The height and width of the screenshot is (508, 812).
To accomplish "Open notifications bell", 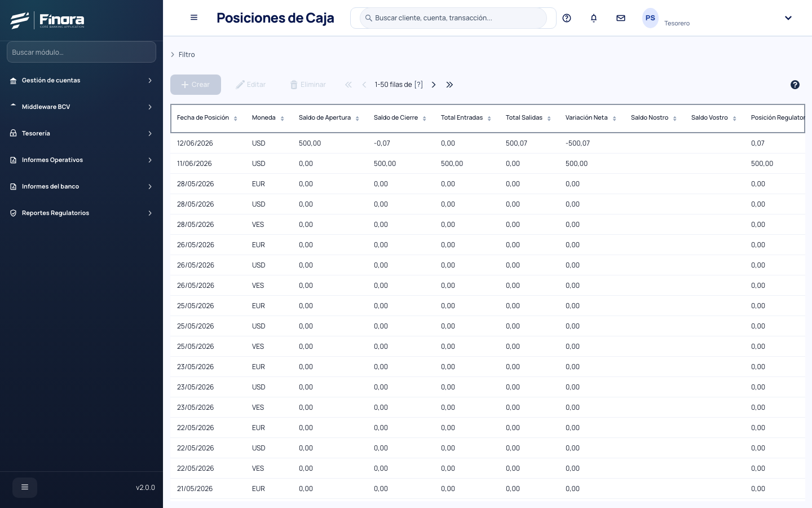I will (x=594, y=18).
